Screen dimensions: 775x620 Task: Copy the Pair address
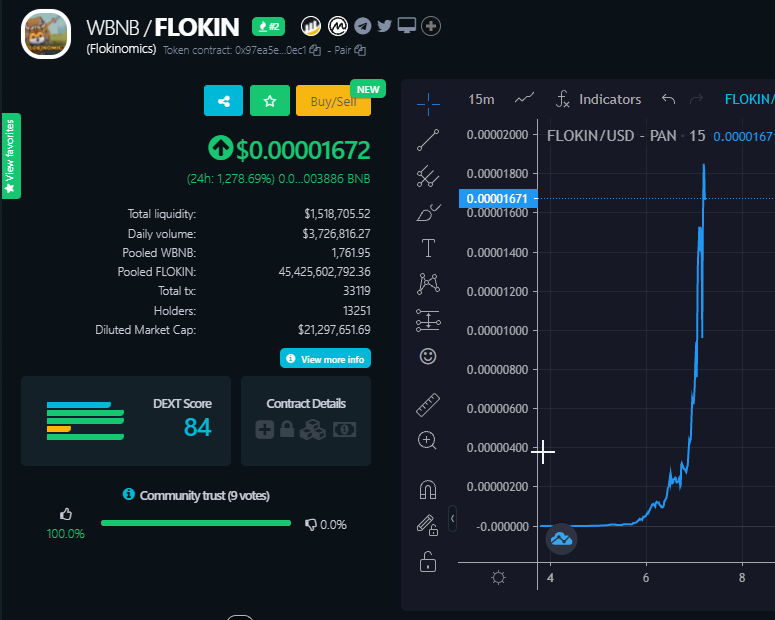point(360,50)
